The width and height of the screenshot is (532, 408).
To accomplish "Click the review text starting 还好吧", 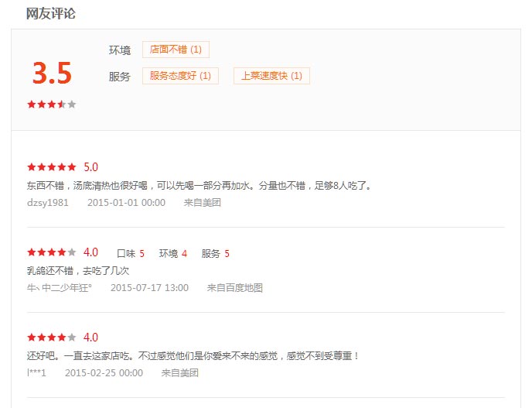I will (x=193, y=356).
